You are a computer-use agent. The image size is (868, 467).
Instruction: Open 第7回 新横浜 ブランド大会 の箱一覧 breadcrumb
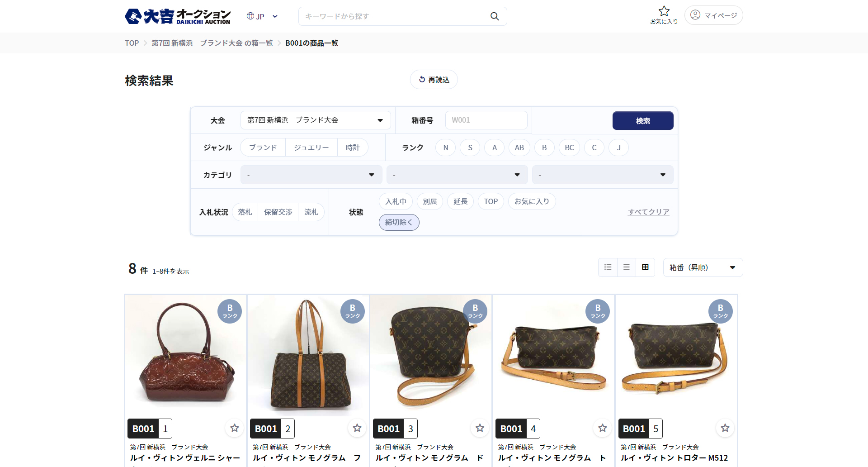[212, 43]
